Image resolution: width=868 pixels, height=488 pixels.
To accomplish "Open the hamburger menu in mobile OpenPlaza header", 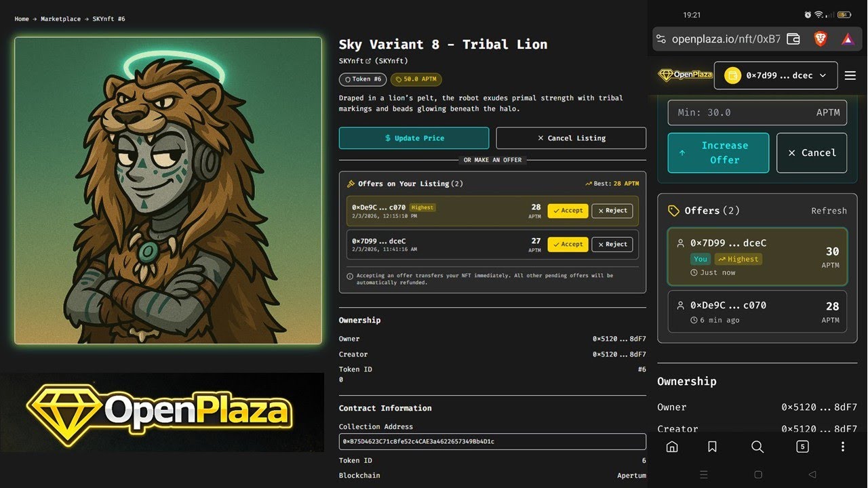I will click(x=850, y=75).
